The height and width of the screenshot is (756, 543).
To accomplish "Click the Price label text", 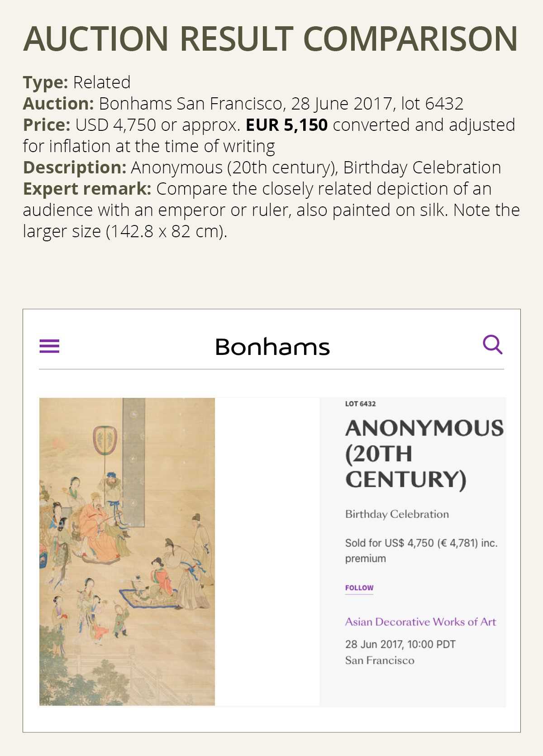I will tap(45, 125).
